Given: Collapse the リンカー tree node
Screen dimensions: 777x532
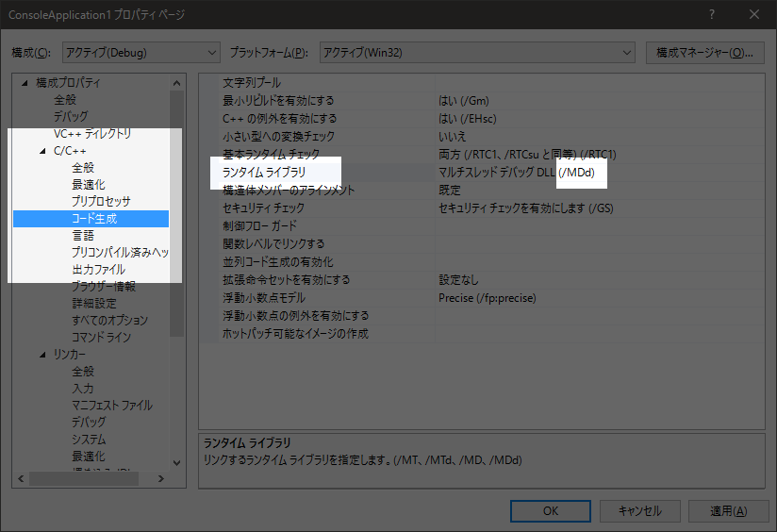Looking at the screenshot, I should click(42, 355).
